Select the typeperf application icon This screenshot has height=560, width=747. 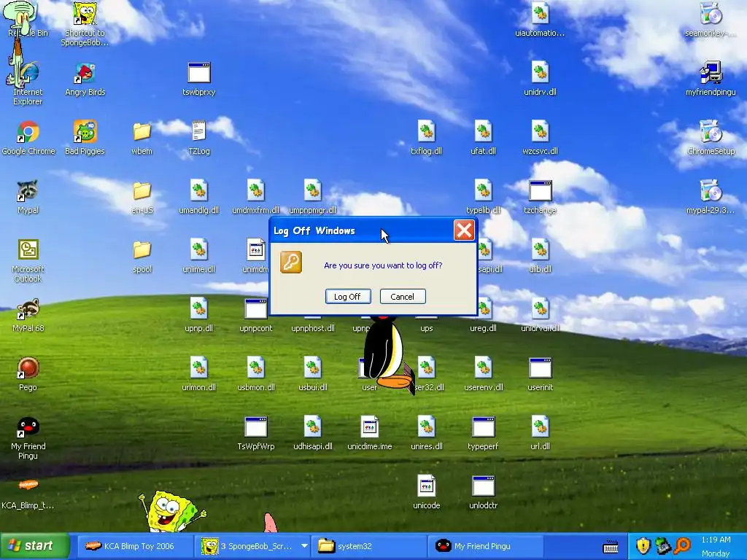click(483, 433)
